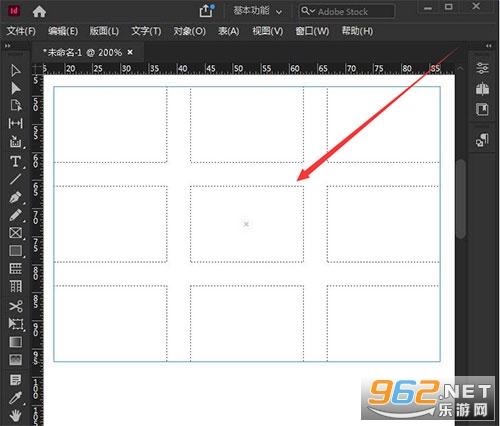500x426 pixels.
Task: Select the Vertical Grid tool
Action: (15, 286)
